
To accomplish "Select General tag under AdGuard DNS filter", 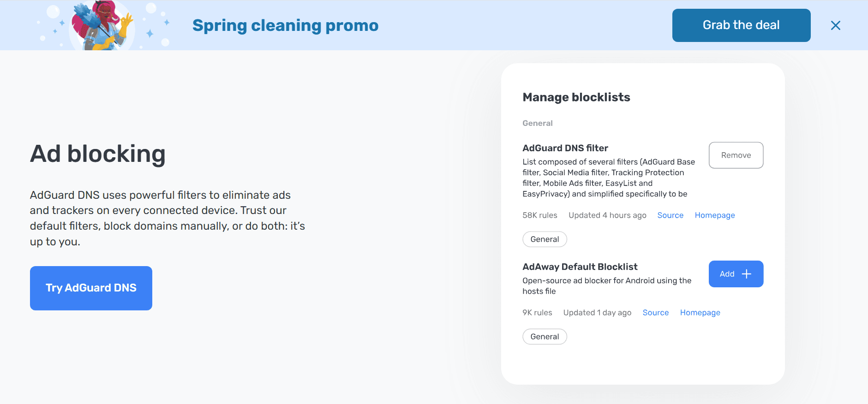I will coord(545,239).
